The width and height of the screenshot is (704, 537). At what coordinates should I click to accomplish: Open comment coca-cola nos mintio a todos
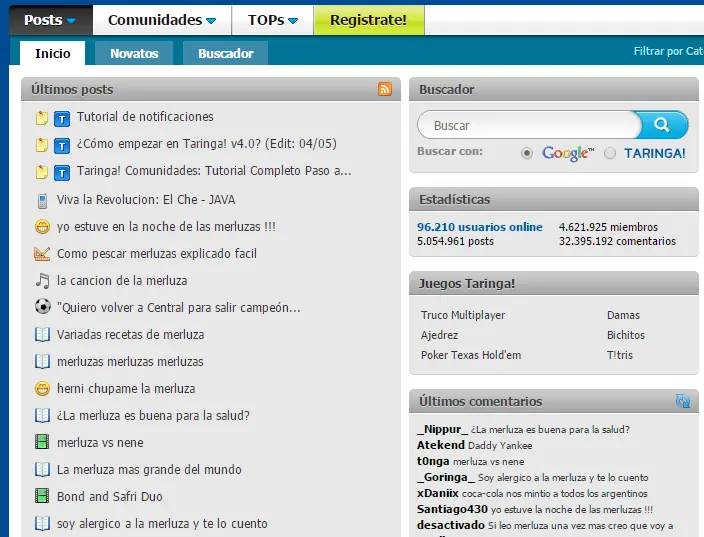click(x=554, y=494)
